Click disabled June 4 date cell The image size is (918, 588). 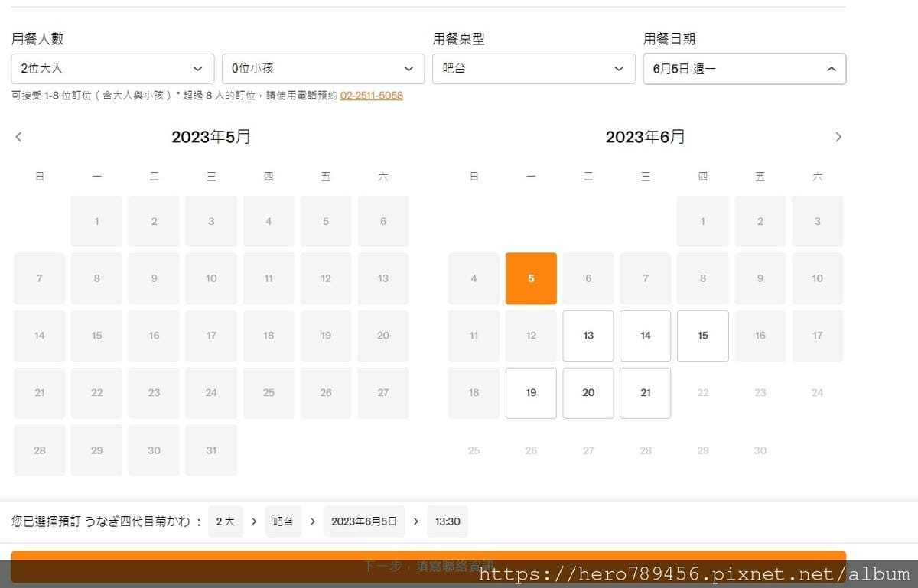(474, 278)
